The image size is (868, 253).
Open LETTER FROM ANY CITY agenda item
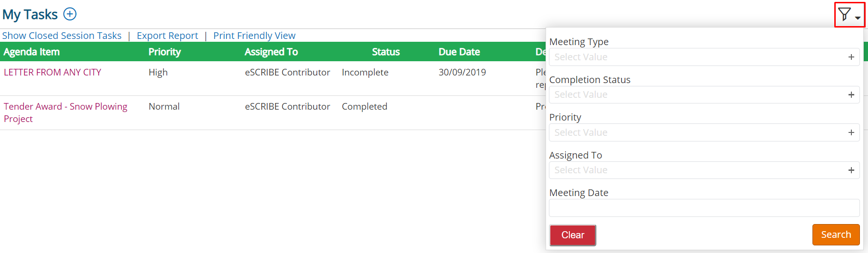(52, 72)
